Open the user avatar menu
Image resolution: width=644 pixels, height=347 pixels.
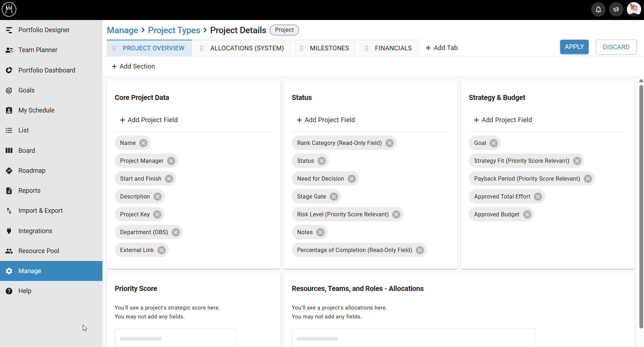coord(634,9)
